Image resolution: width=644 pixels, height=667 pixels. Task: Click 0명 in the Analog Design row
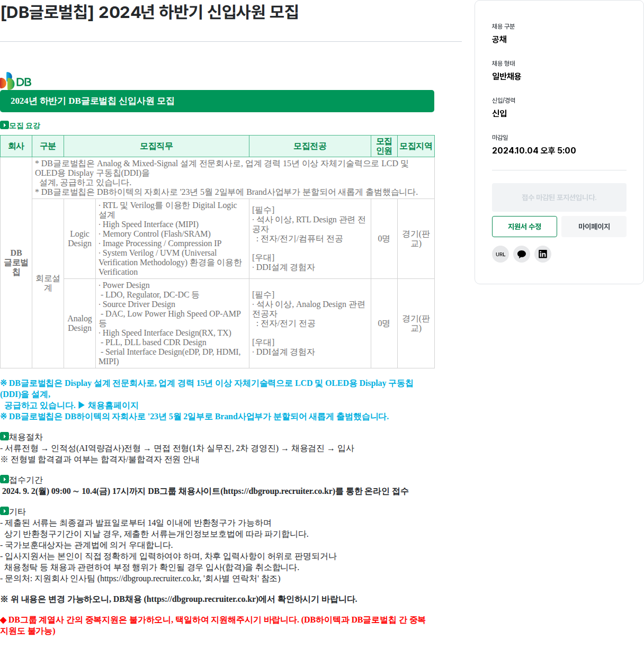click(x=384, y=323)
